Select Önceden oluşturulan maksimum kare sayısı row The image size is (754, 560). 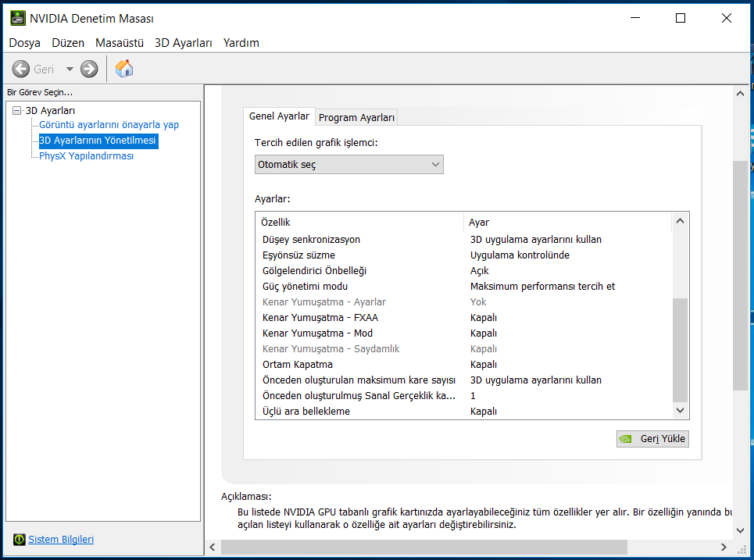[464, 380]
